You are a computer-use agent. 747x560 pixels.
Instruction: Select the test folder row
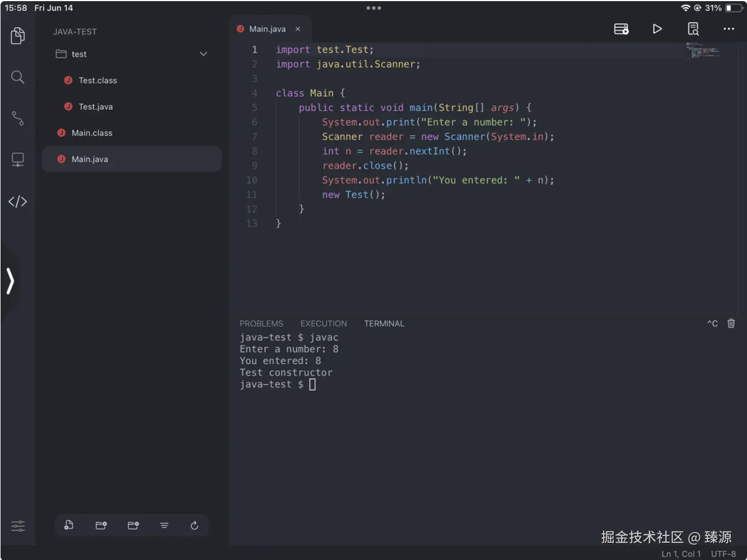pyautogui.click(x=132, y=54)
